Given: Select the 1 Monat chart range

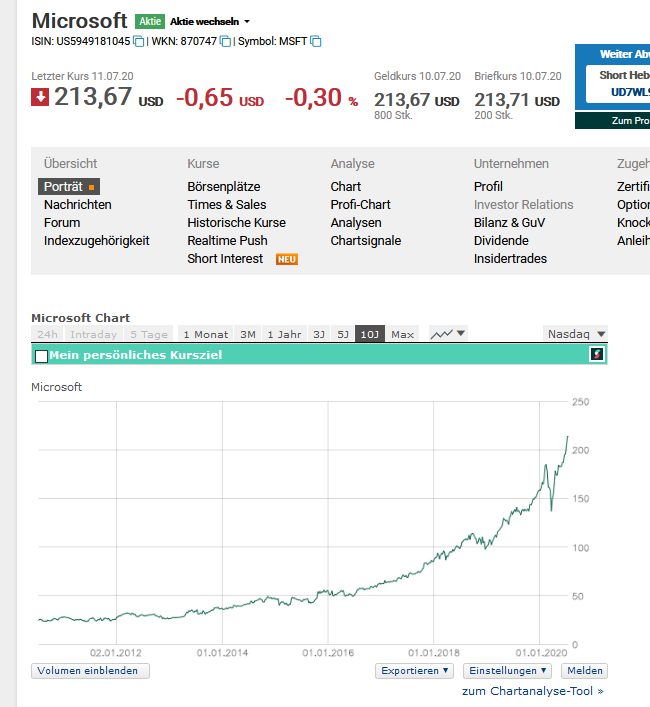Looking at the screenshot, I should click(206, 334).
